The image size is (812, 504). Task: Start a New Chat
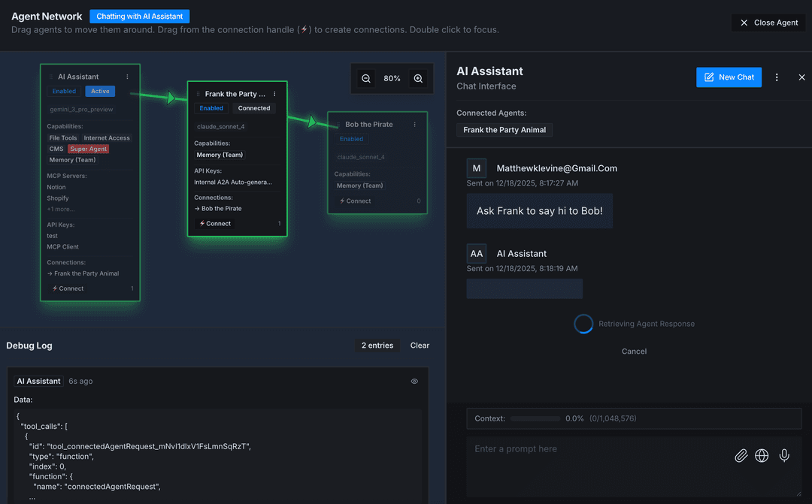(x=729, y=77)
